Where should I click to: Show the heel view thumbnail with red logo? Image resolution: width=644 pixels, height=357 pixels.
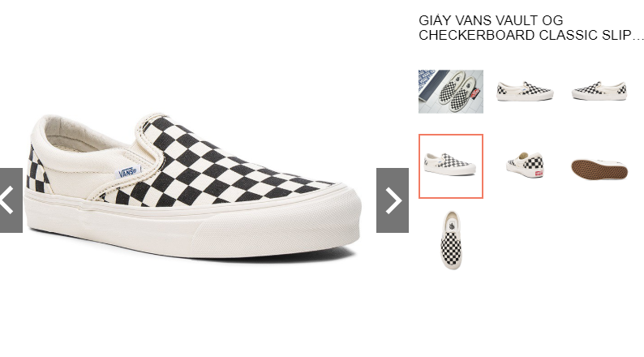[525, 166]
